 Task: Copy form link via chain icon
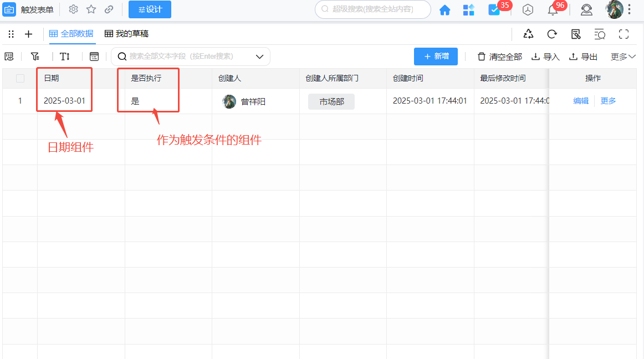click(x=109, y=9)
